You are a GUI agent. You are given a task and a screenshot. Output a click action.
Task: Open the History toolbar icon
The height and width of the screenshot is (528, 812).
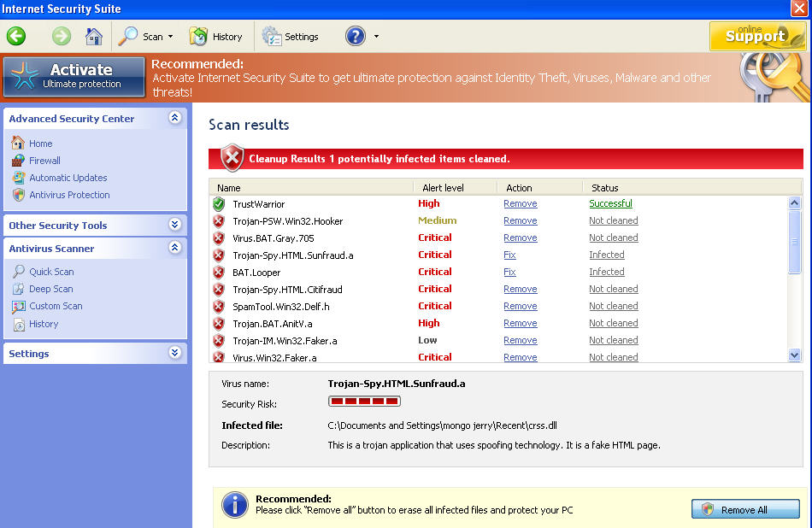tap(197, 36)
